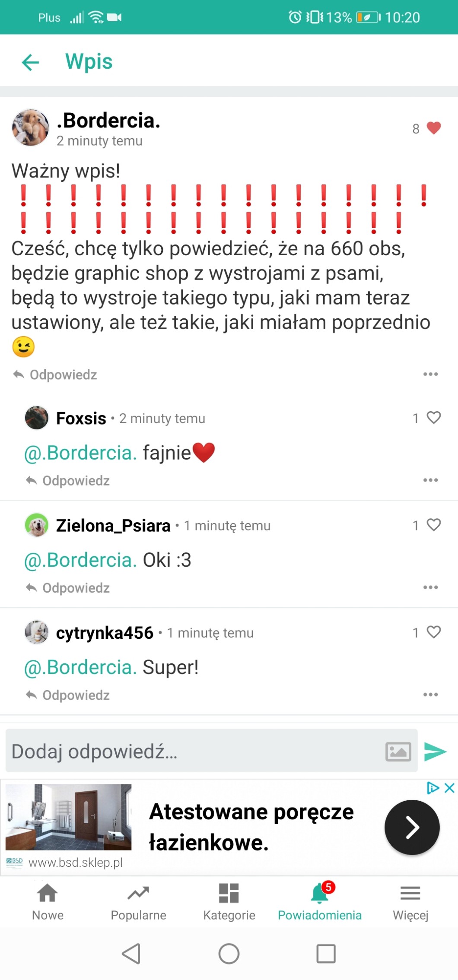Image resolution: width=458 pixels, height=980 pixels.
Task: Tap Odpowiedz under Zielona_Psiara's comment
Action: (68, 588)
